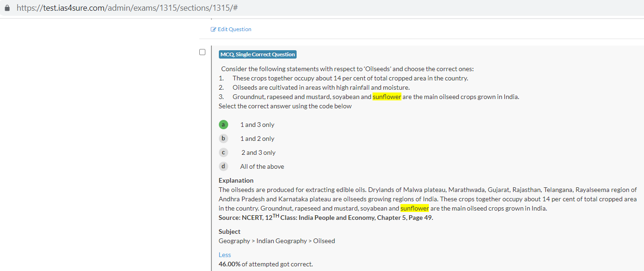644x271 pixels.
Task: Choose the option 'b' circle
Action: 224,139
